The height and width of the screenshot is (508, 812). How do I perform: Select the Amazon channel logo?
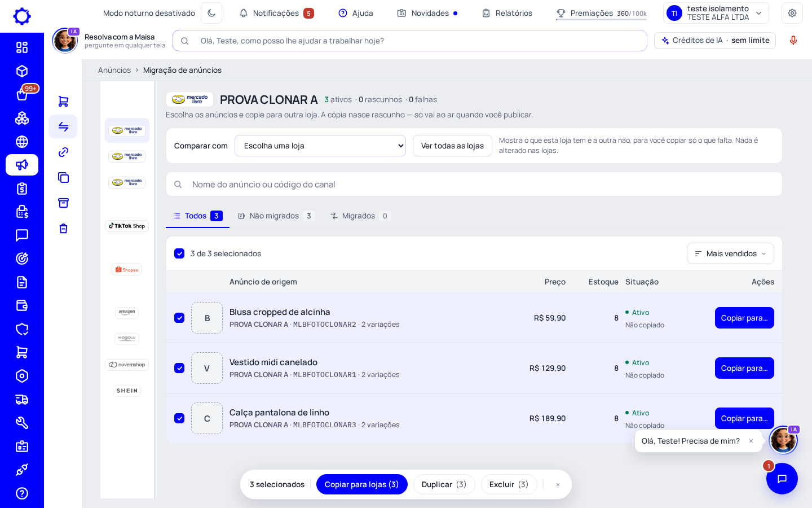pyautogui.click(x=127, y=313)
